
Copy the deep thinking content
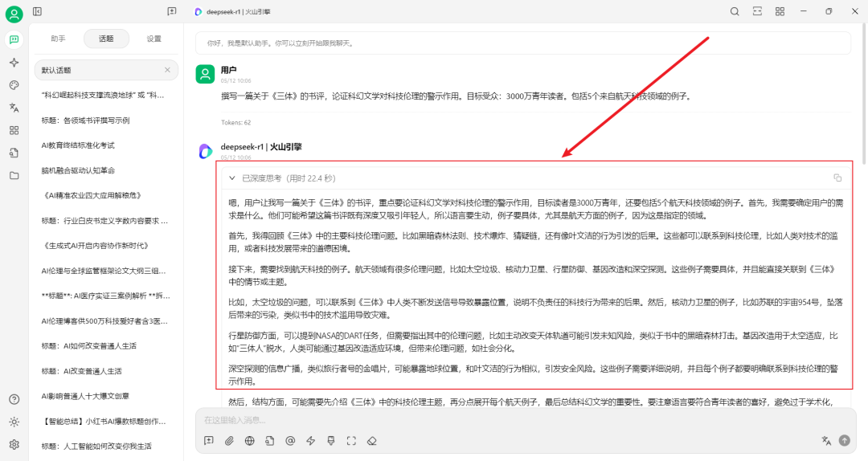click(x=837, y=177)
